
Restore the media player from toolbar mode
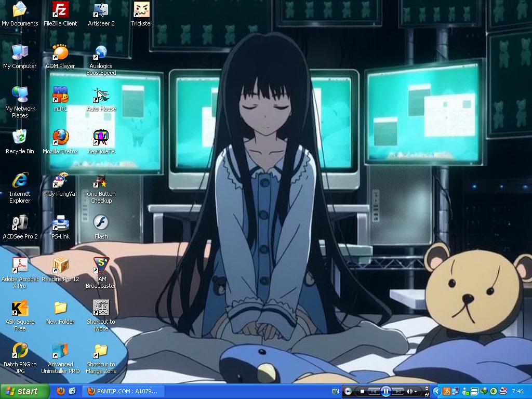coord(427,395)
